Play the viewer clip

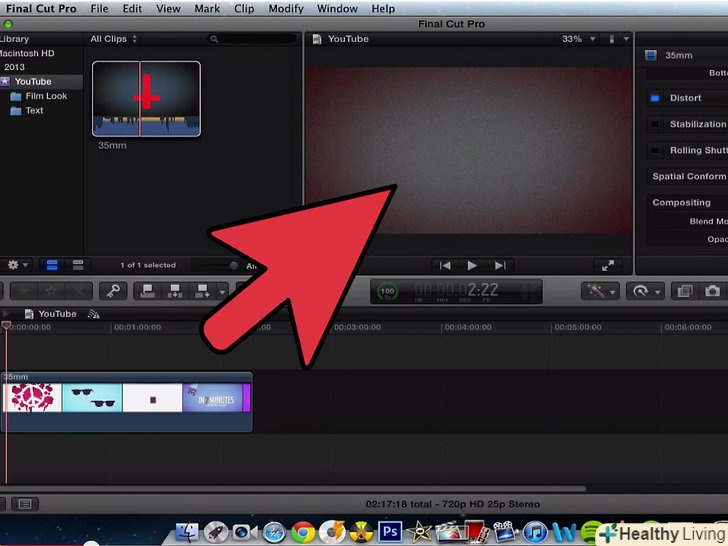[472, 265]
